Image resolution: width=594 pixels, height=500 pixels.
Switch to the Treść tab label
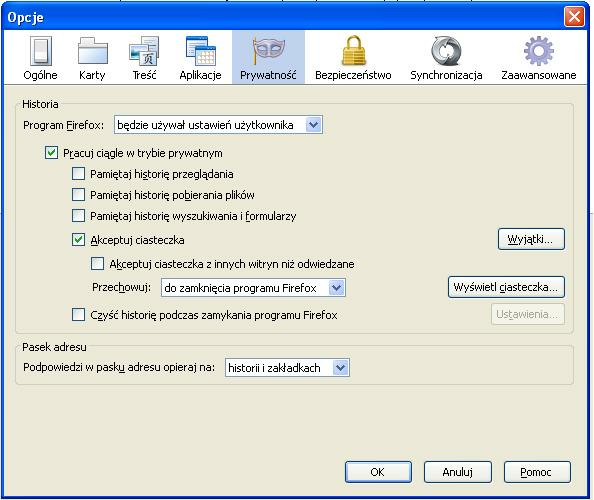(144, 75)
